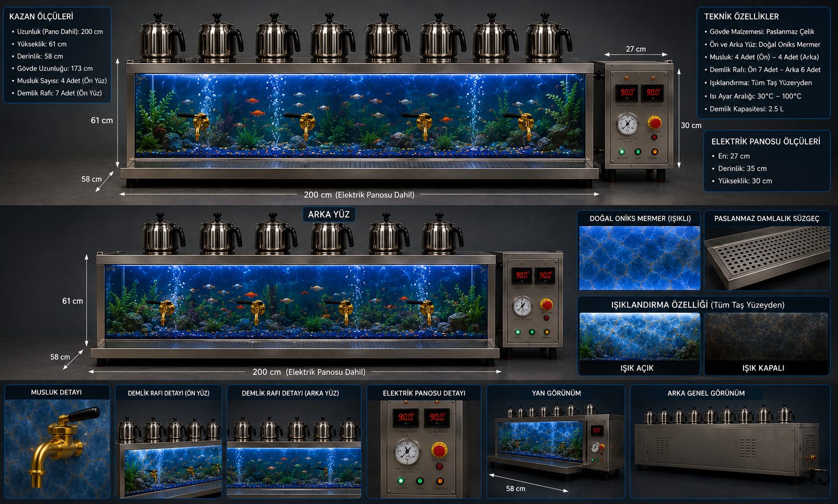Image resolution: width=838 pixels, height=504 pixels.
Task: Click 'Ön ve Arka Yüz: Doğal Oniks Mermer'
Action: [x=765, y=45]
